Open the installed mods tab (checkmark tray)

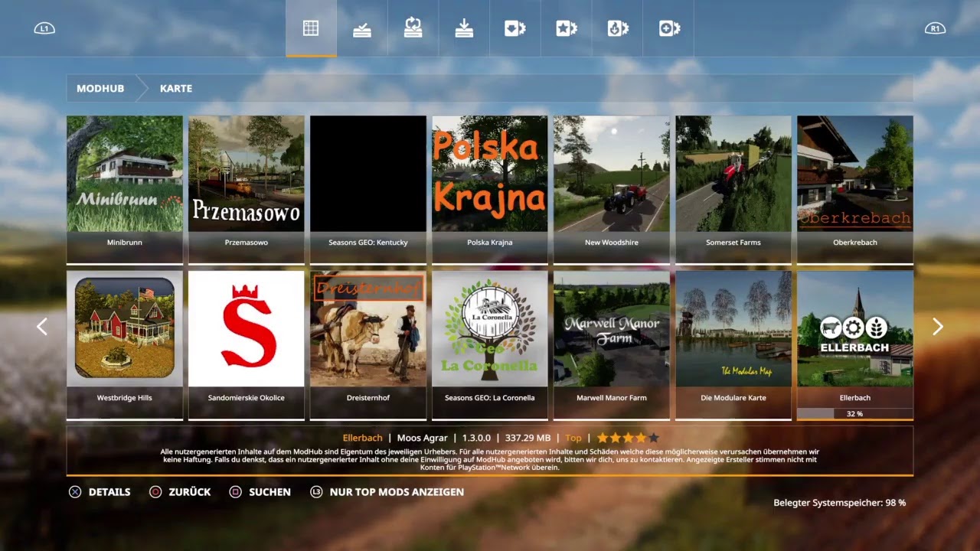pyautogui.click(x=362, y=28)
